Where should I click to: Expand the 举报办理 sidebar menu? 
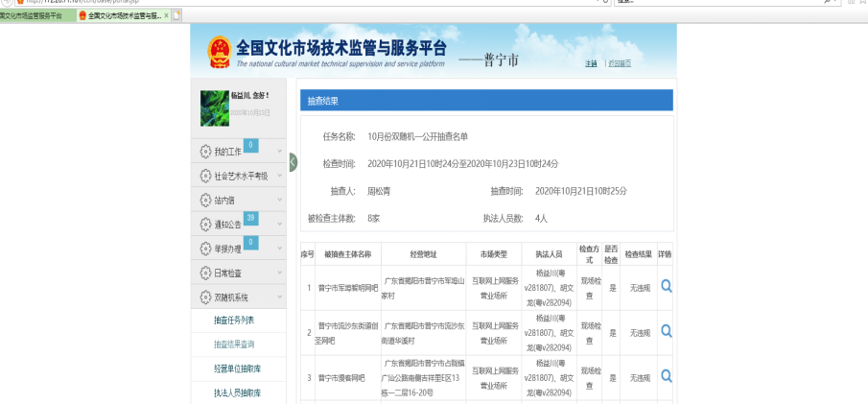pos(241,249)
